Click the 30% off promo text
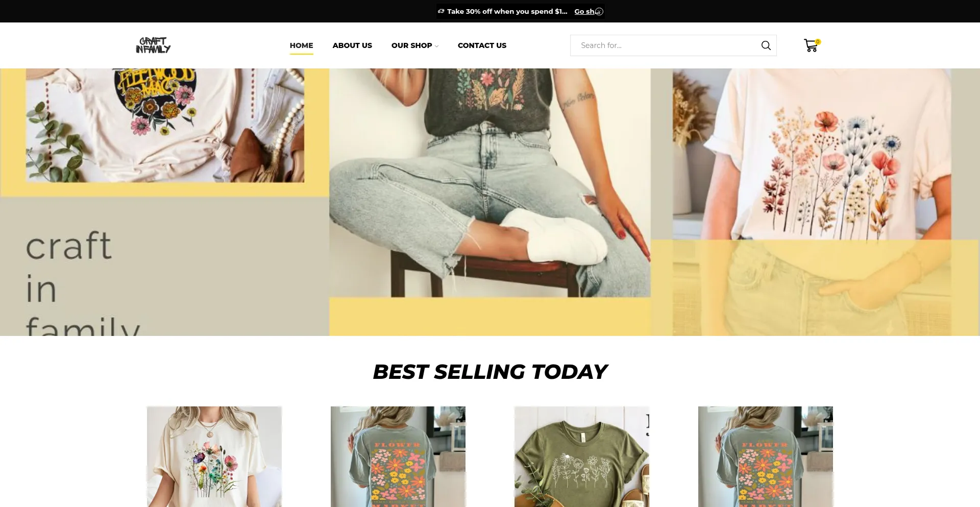This screenshot has height=507, width=980. (x=507, y=11)
